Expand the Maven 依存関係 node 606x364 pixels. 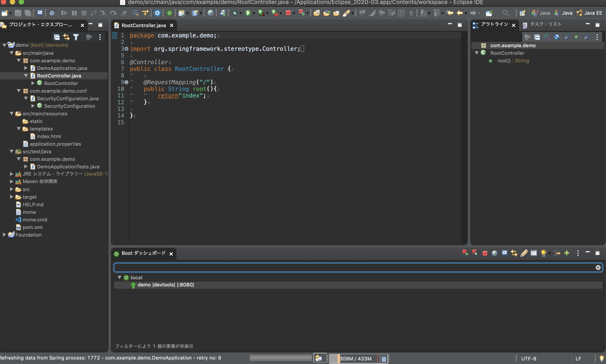pyautogui.click(x=11, y=182)
